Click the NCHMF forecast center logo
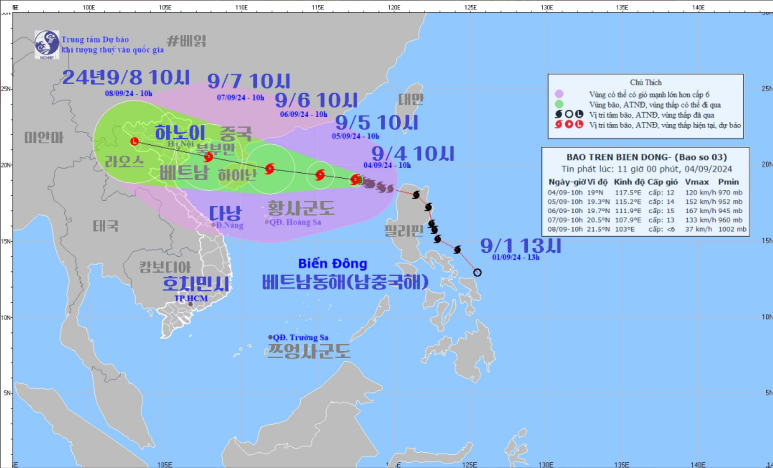 click(x=44, y=42)
